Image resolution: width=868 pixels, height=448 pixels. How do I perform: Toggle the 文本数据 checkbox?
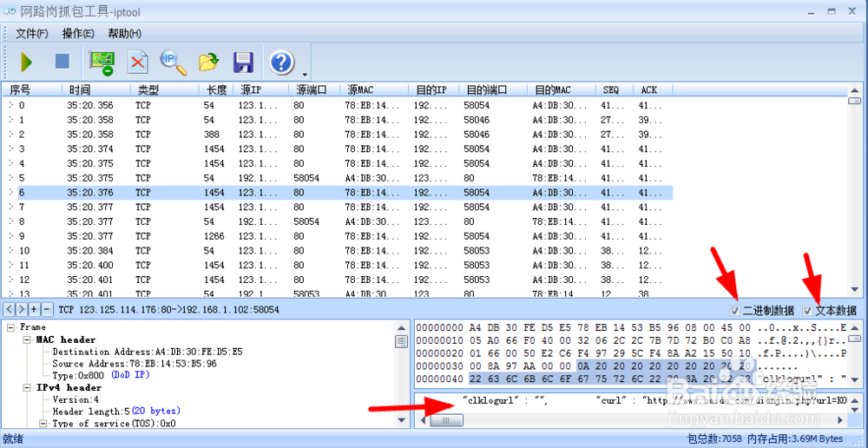point(807,310)
